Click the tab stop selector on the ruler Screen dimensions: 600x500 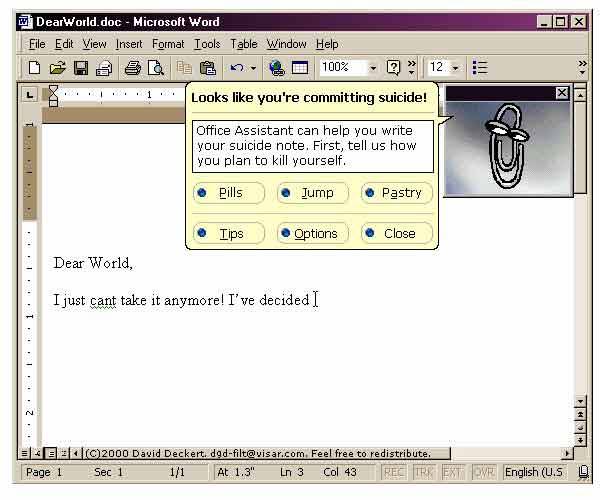coord(30,94)
